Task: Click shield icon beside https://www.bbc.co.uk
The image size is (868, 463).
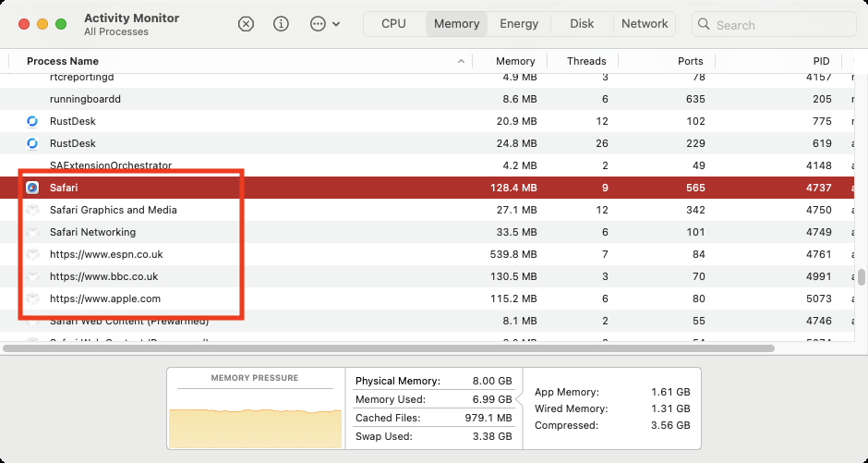Action: pos(32,276)
